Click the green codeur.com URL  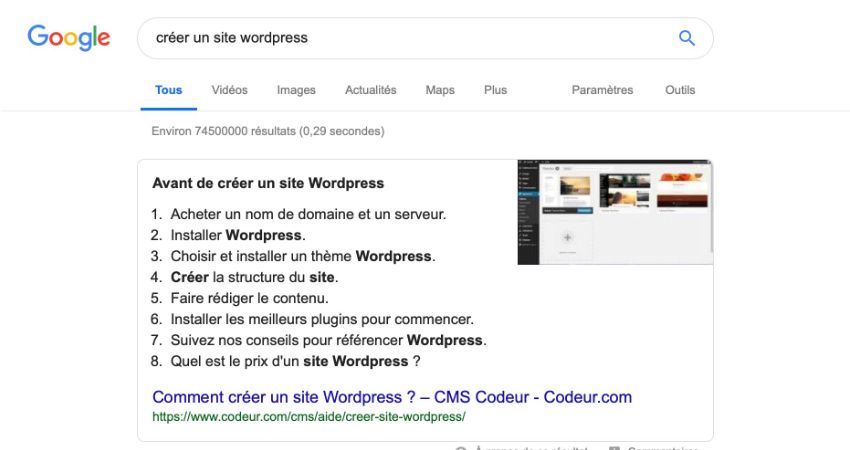309,416
